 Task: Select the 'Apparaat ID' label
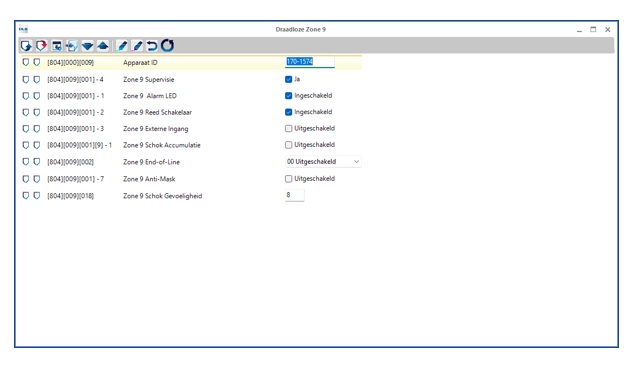point(140,63)
